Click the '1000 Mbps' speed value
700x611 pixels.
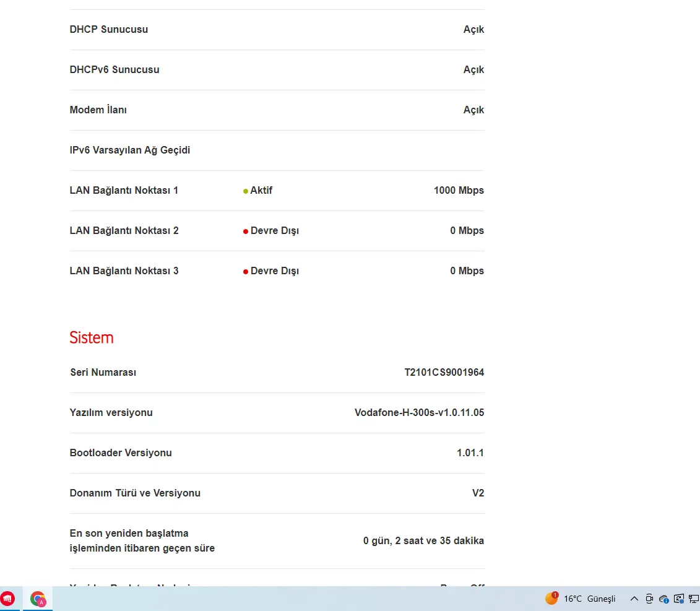[x=459, y=190]
